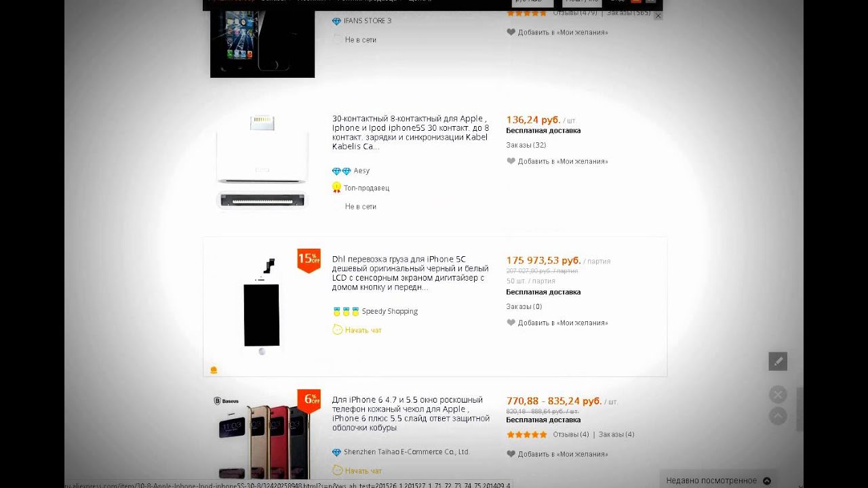Click the round scroll-to-top arrow icon
The width and height of the screenshot is (868, 488).
(x=778, y=415)
